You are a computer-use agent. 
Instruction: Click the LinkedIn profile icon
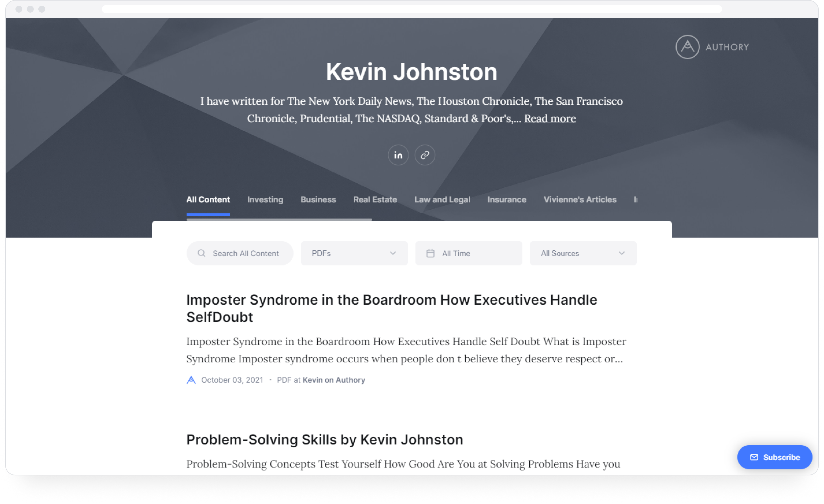pyautogui.click(x=399, y=155)
